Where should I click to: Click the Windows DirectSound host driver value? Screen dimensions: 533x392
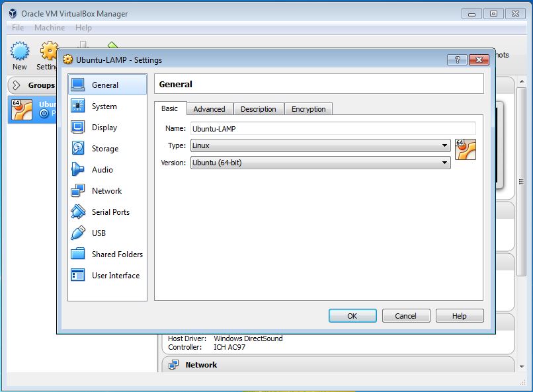[x=248, y=338]
